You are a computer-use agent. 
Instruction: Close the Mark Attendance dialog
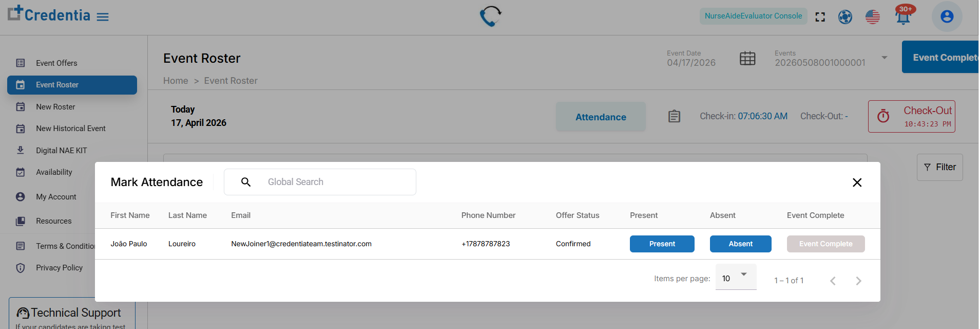(x=857, y=182)
